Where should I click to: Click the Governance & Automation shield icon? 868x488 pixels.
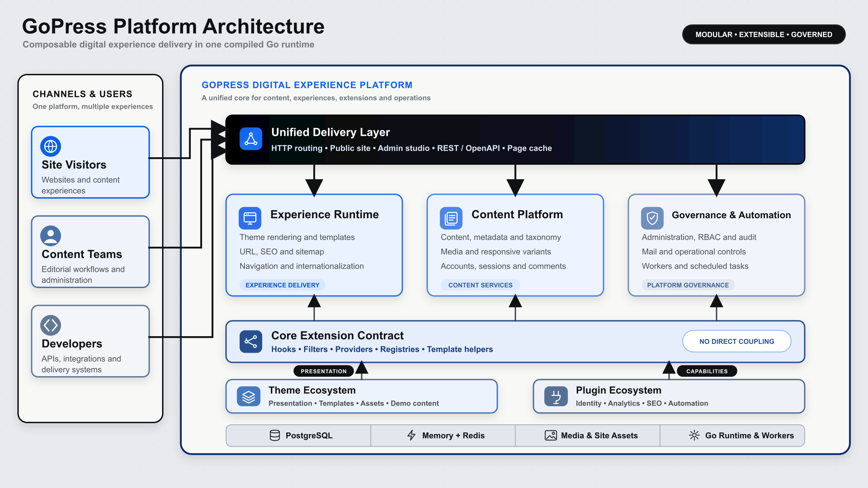(652, 218)
